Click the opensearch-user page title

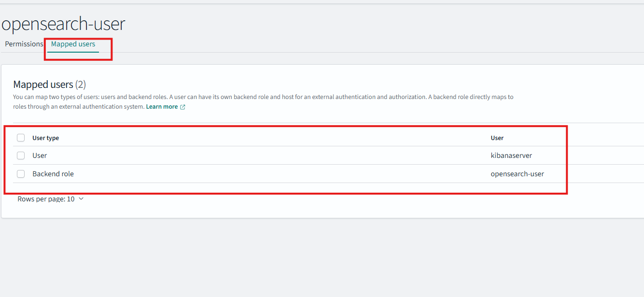tap(63, 24)
